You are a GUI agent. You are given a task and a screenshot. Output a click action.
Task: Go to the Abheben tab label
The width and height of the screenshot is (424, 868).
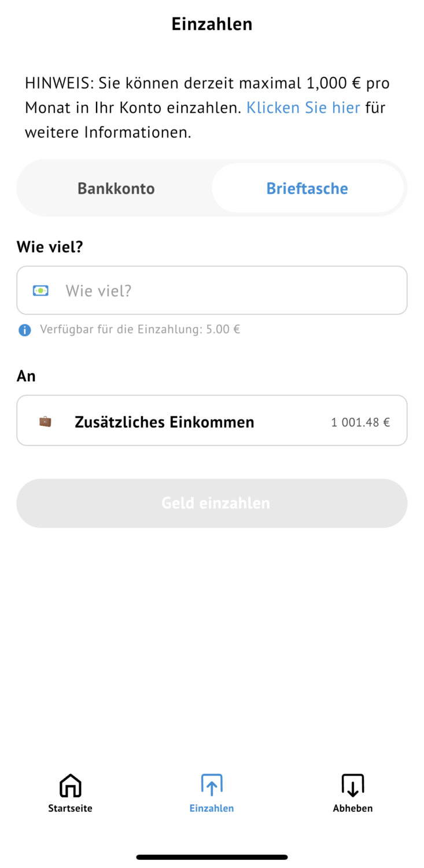coord(353,808)
